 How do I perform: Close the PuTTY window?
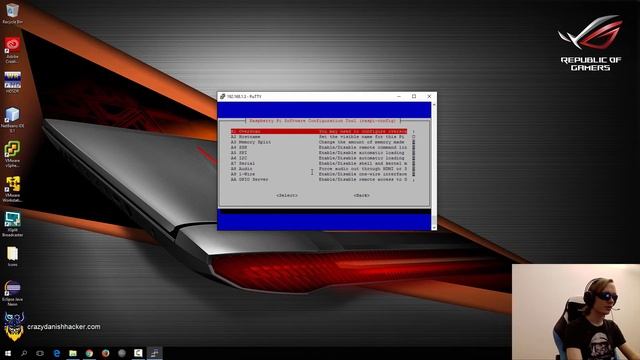(x=429, y=96)
